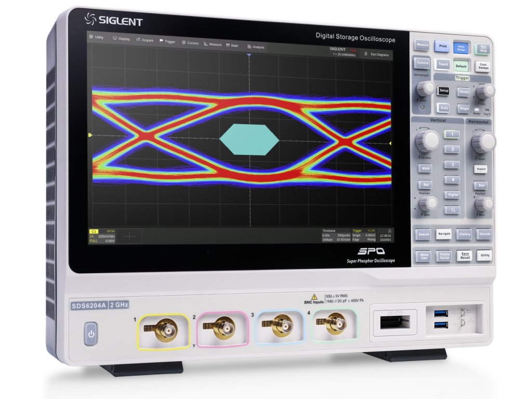Toggle channel 4 button

(x=453, y=179)
